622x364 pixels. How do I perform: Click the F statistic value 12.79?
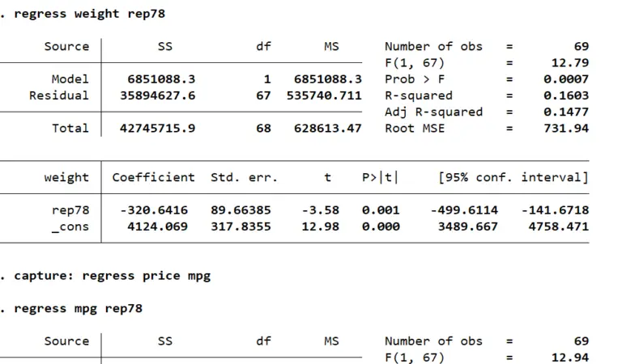(x=573, y=63)
